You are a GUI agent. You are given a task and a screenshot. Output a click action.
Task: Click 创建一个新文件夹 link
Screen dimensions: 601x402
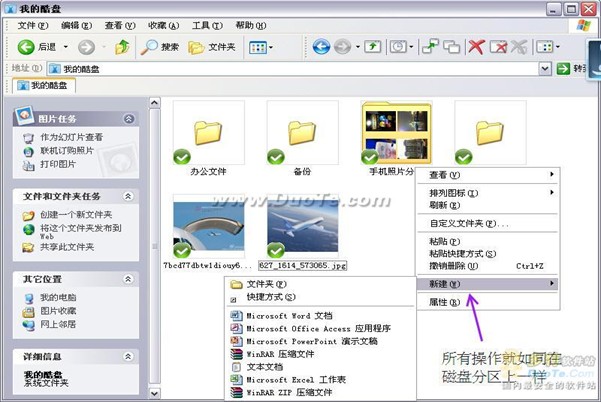pyautogui.click(x=76, y=215)
